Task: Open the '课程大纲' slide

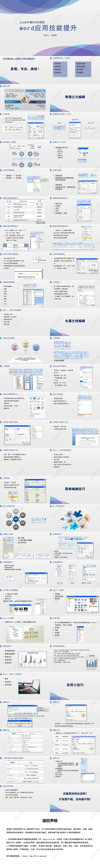Action: tap(25, 98)
